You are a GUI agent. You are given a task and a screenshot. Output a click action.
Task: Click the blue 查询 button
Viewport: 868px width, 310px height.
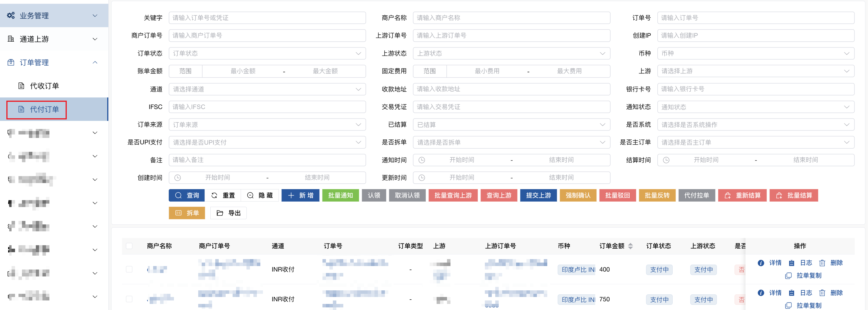[x=186, y=195]
